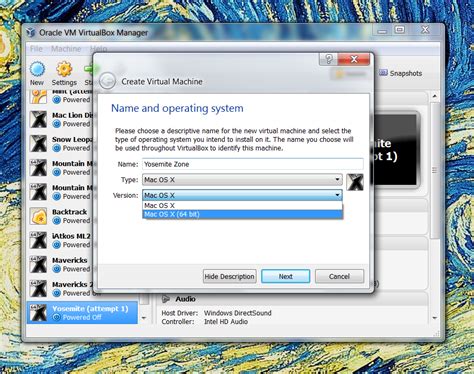Image resolution: width=474 pixels, height=374 pixels.
Task: Select the Backtrack VM icon in the list
Action: point(38,216)
